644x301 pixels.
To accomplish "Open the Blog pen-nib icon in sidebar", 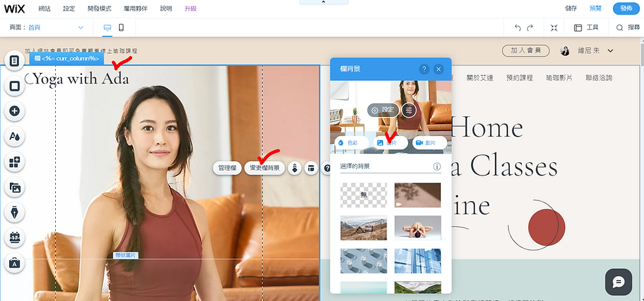I will [x=14, y=213].
